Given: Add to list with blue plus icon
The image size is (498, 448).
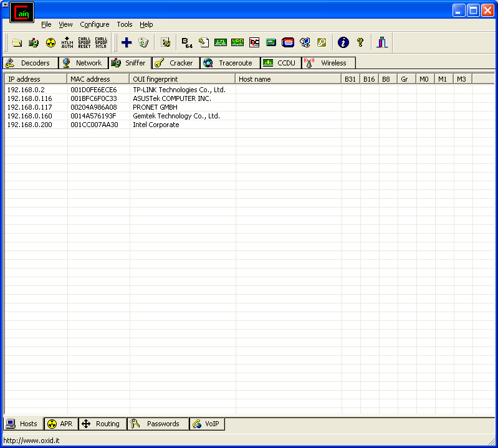Looking at the screenshot, I should pos(127,42).
